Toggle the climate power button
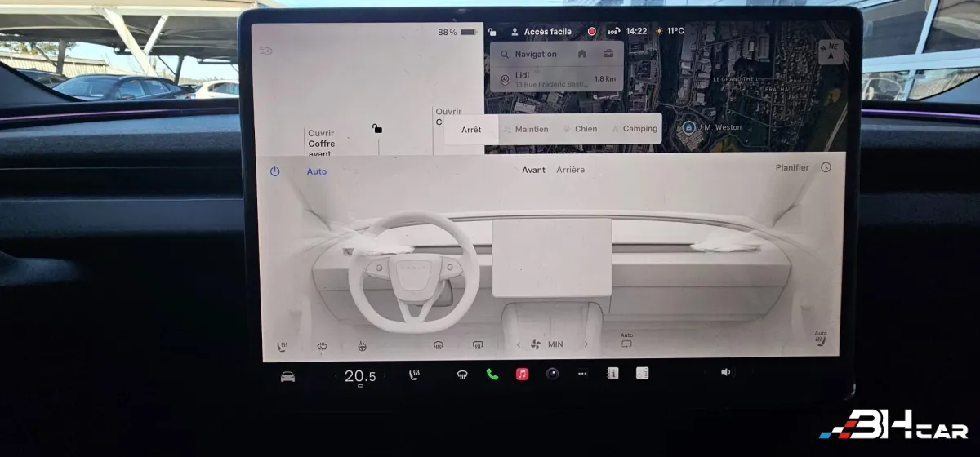The image size is (980, 457). click(274, 171)
